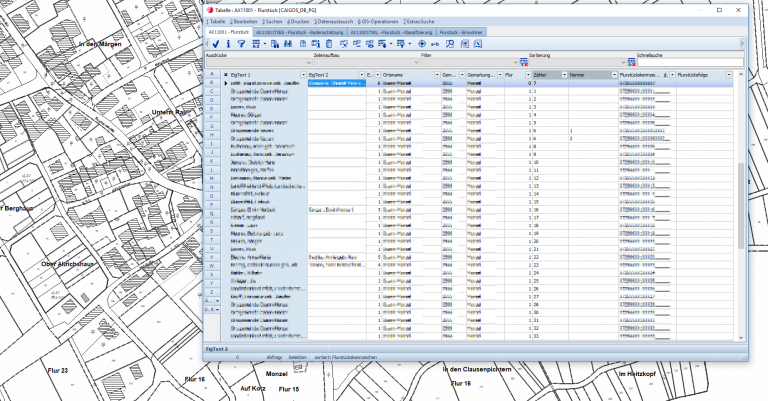Click 'Selektion' in the status bar
The width and height of the screenshot is (768, 401).
point(297,357)
